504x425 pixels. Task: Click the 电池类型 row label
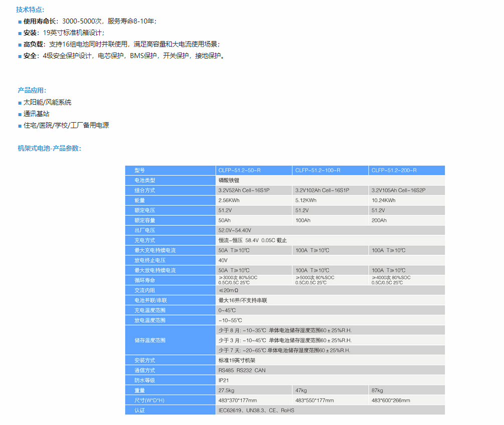(145, 180)
